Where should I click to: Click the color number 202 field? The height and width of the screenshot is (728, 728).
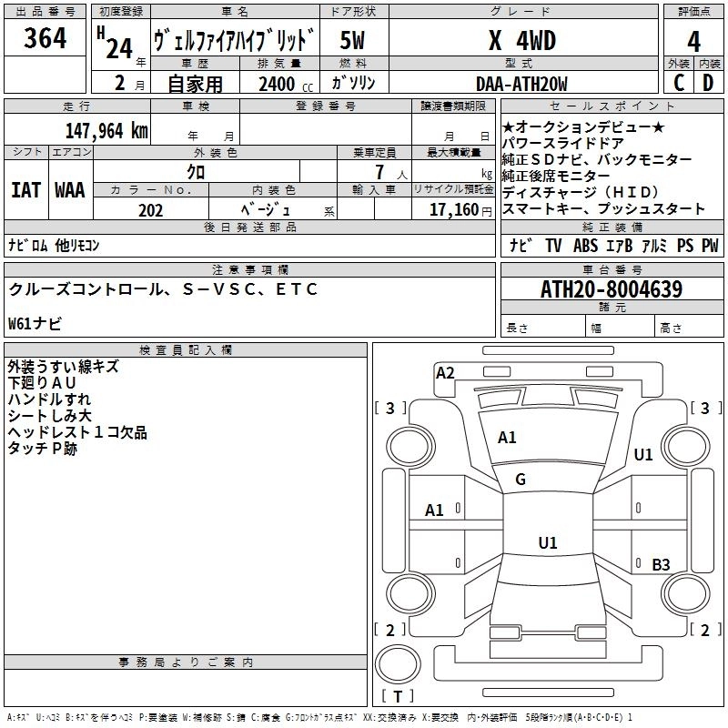coord(151,210)
